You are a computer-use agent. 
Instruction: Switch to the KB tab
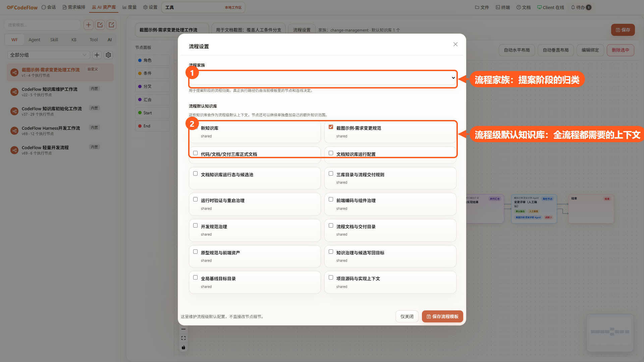pos(74,40)
